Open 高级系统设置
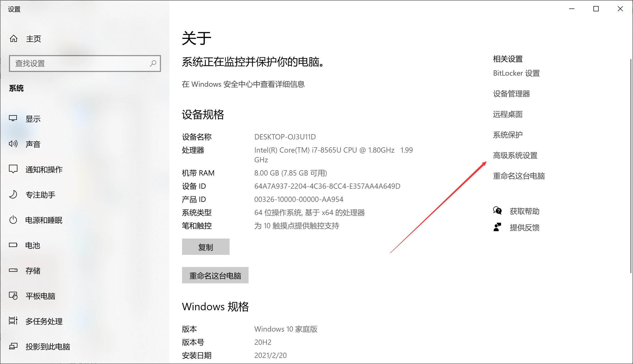 pos(515,156)
